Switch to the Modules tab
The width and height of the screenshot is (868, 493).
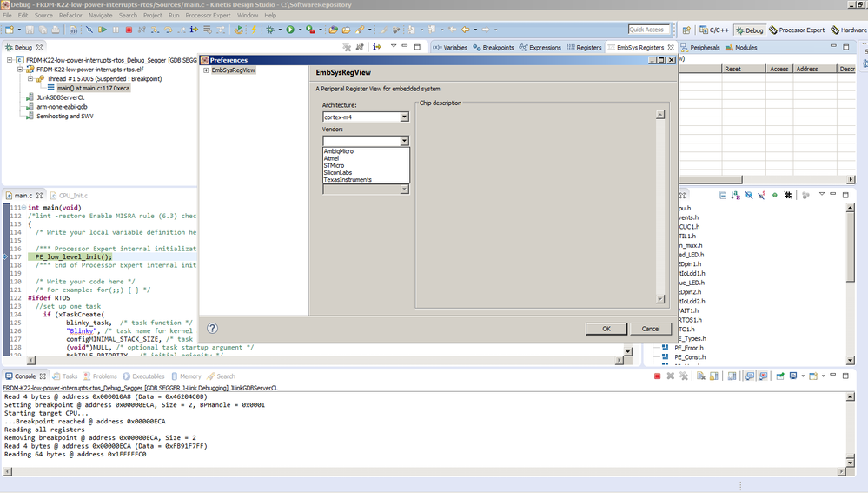coord(741,48)
